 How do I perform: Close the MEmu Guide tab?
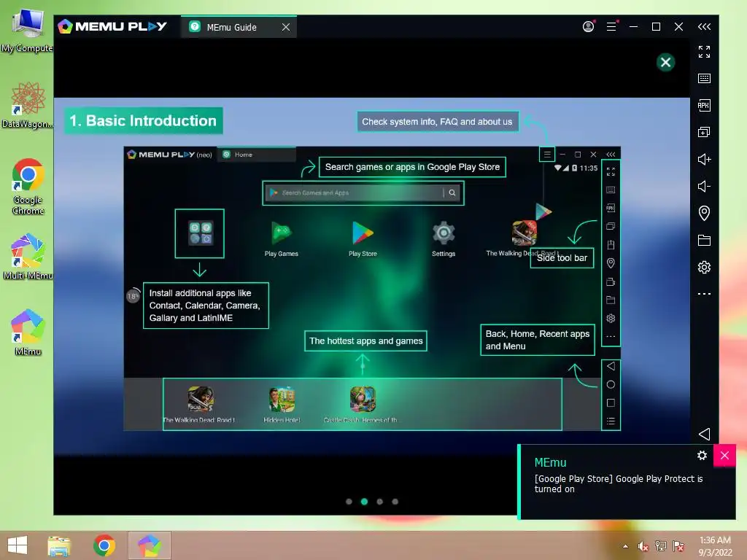click(x=286, y=27)
